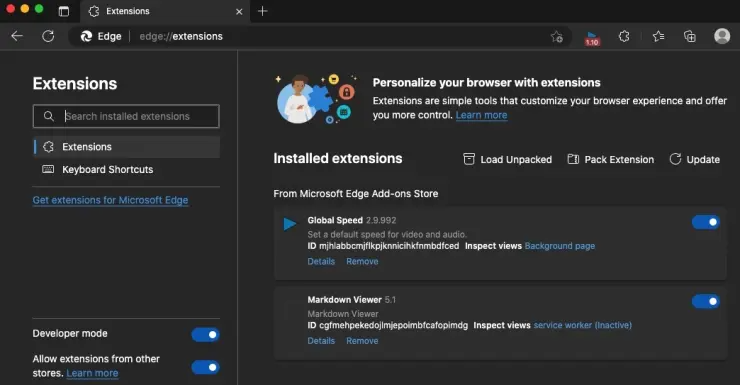Viewport: 740px width, 385px height.
Task: Disable the Markdown Viewer extension toggle
Action: pyautogui.click(x=706, y=301)
